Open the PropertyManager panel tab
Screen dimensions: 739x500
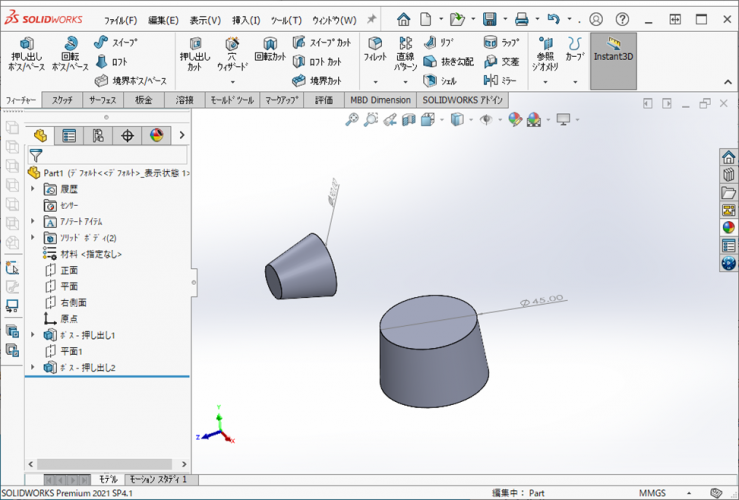[69, 136]
